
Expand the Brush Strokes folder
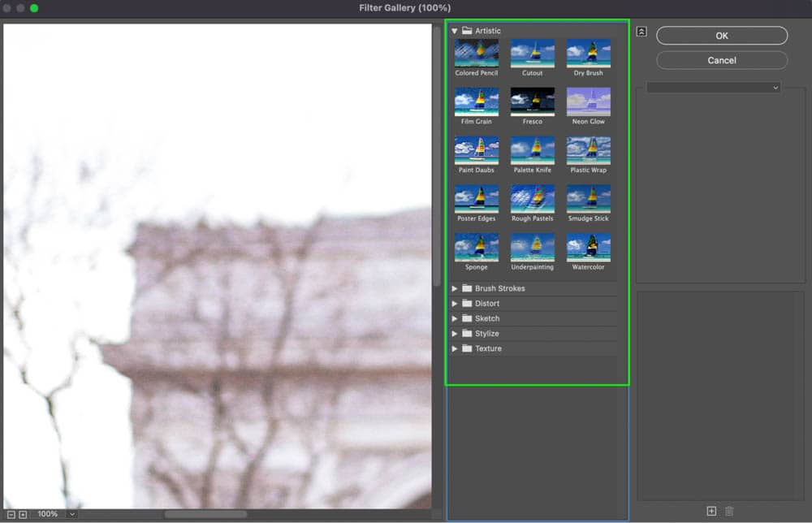(454, 288)
